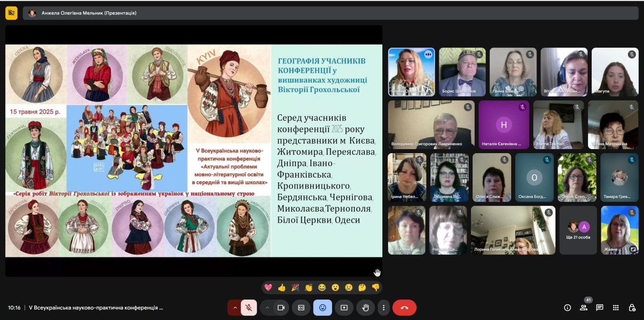The width and height of the screenshot is (644, 320).
Task: Click the presentation indicator icon at top
Action: 11,13
